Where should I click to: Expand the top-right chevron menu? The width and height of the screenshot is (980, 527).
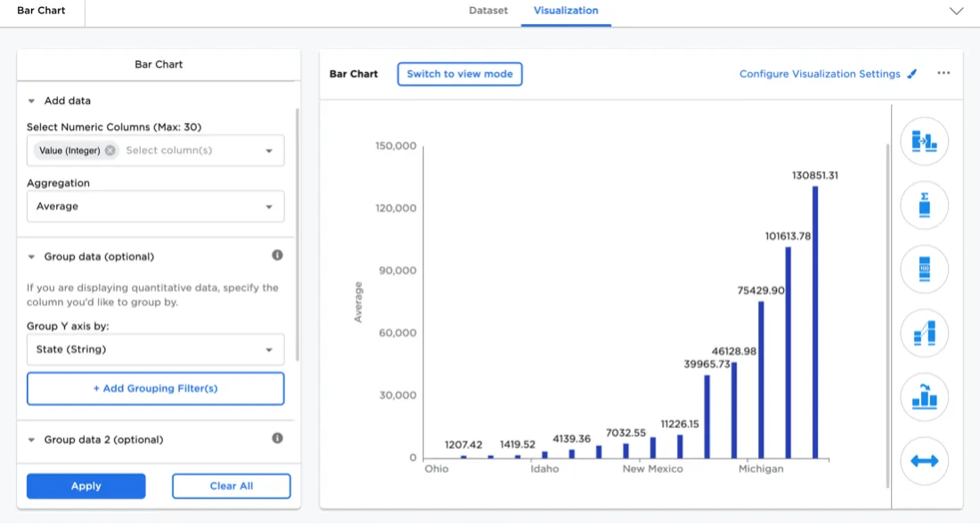[x=956, y=12]
